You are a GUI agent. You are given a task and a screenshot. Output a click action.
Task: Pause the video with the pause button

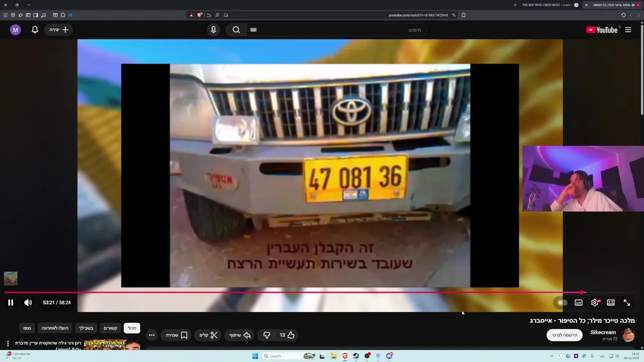(11, 303)
